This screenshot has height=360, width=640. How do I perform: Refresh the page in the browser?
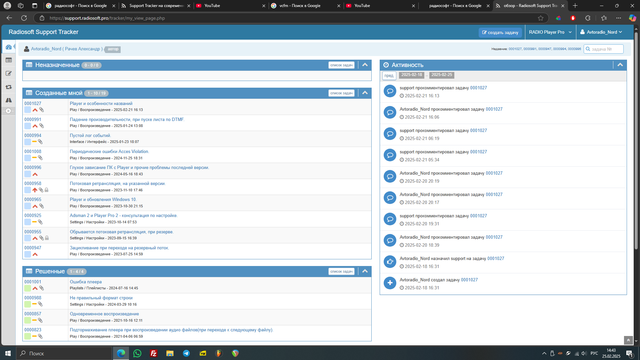(24, 18)
